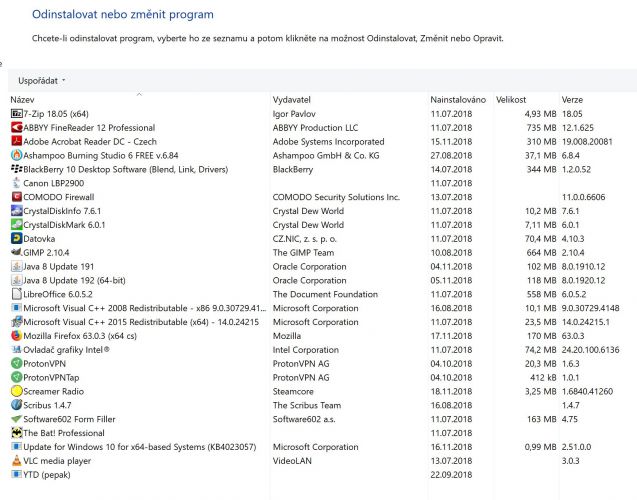Select the Visual C++ 2015 Redistributable icon

[16, 322]
